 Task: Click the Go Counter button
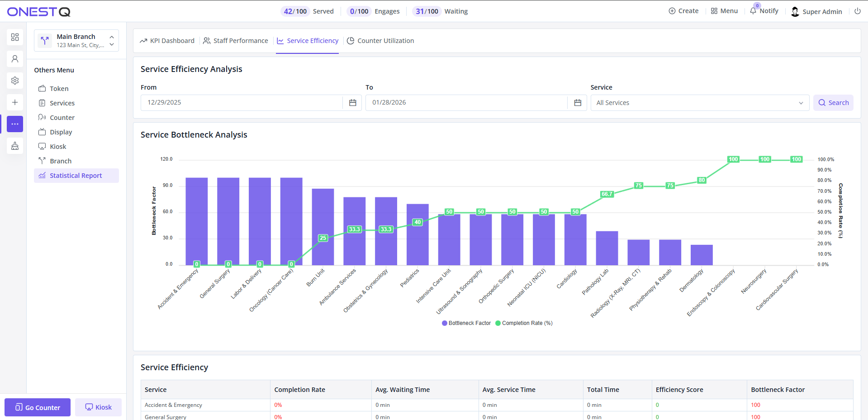click(38, 407)
